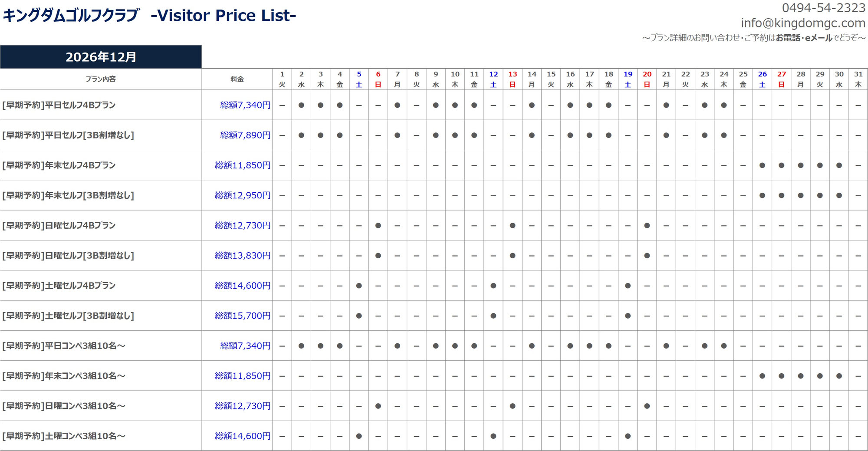Screen dimensions: 868x451
Task: Click dot on 24th for 平日コンペ3組10名～
Action: (x=723, y=346)
